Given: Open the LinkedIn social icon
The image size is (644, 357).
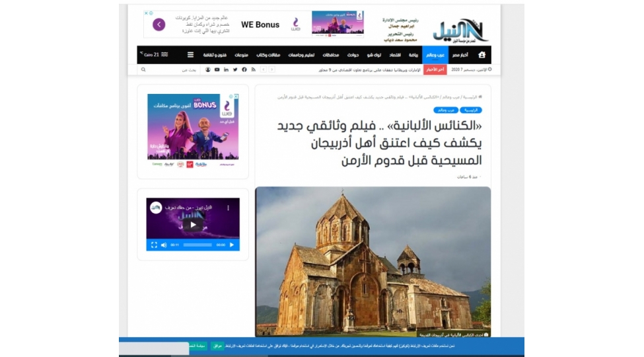Looking at the screenshot, I should coord(226,69).
